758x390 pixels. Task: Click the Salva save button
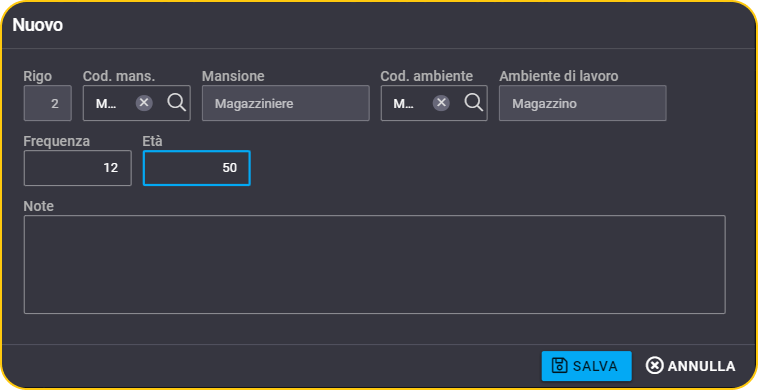pos(586,366)
